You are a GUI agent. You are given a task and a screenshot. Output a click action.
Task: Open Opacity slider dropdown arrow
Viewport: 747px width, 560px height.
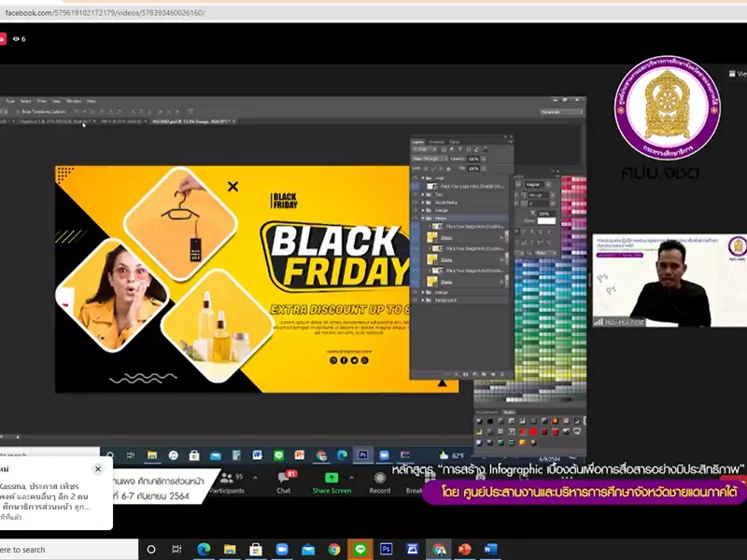coord(484,159)
